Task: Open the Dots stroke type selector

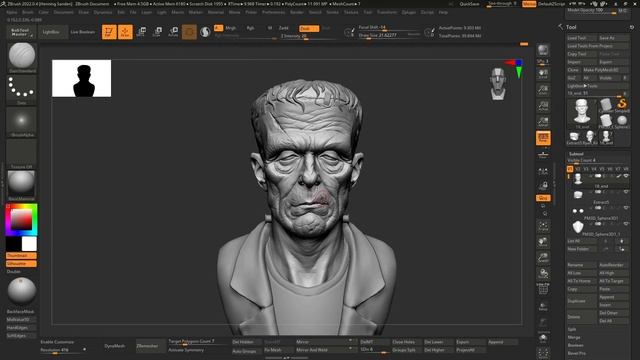Action: [22, 90]
